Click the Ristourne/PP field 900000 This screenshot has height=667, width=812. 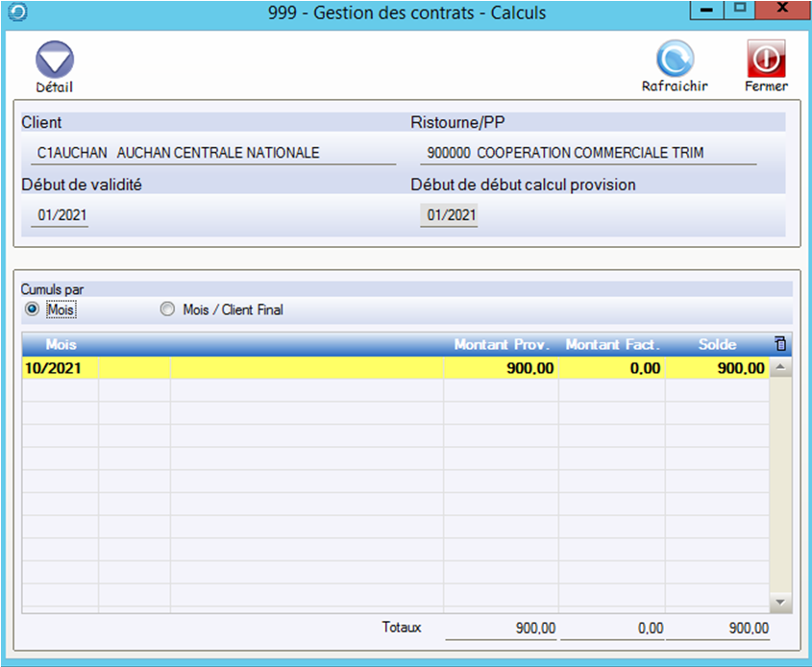[587, 153]
